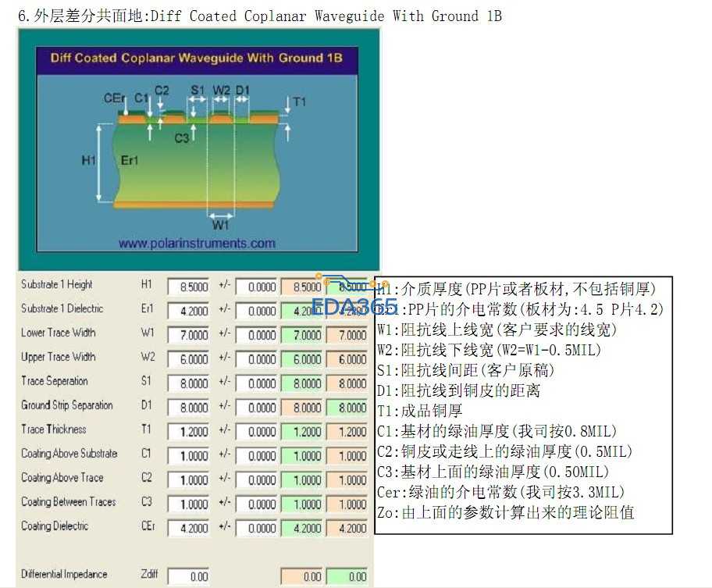Click the S1 Trace Separation input field
The height and width of the screenshot is (588, 712).
(x=188, y=383)
